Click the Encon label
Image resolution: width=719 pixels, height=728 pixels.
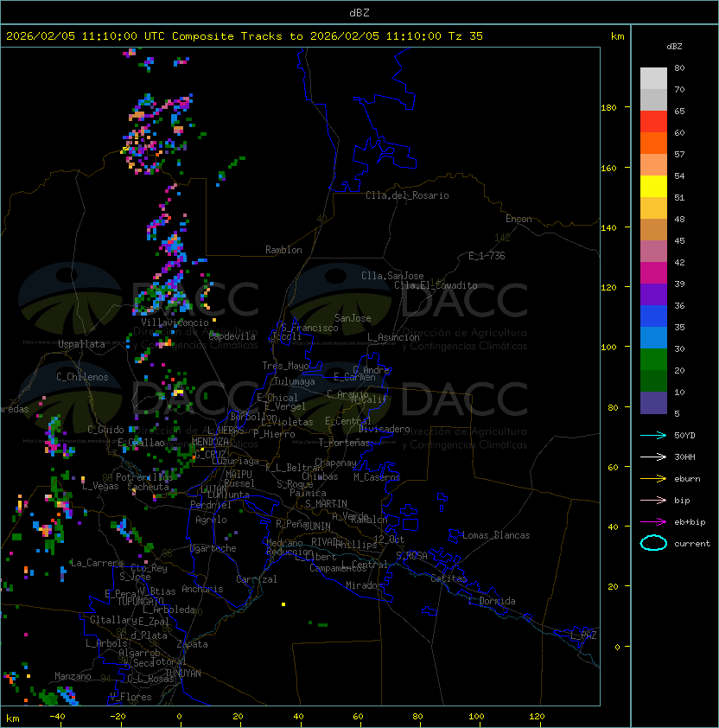tap(519, 219)
